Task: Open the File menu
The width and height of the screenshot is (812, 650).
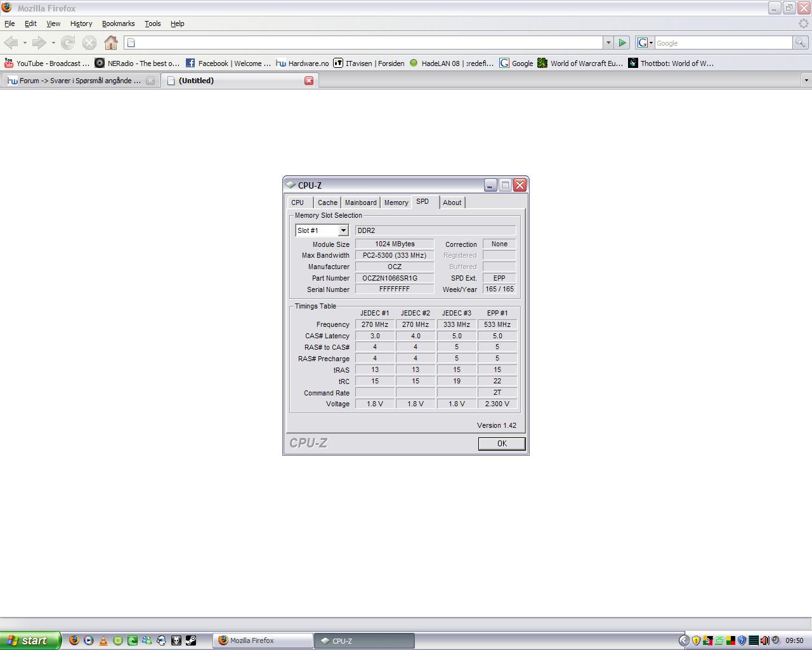Action: point(10,23)
